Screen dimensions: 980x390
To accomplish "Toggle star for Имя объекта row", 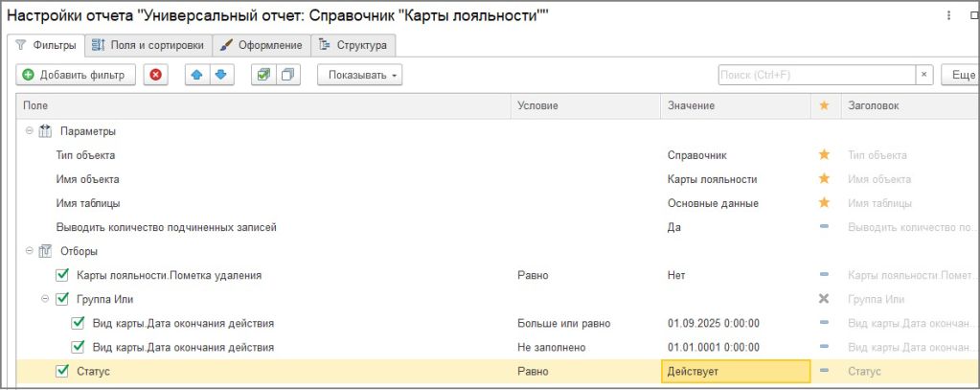I will coord(824,179).
